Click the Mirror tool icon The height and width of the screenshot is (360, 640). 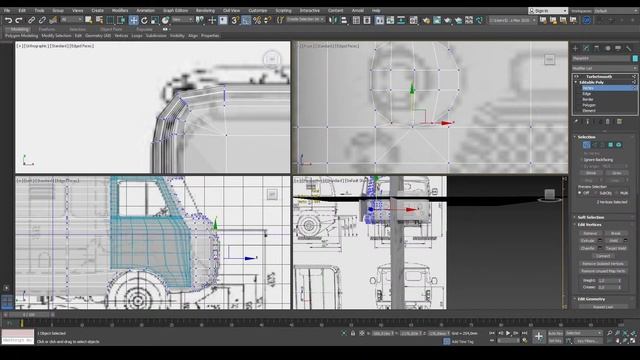[x=333, y=20]
